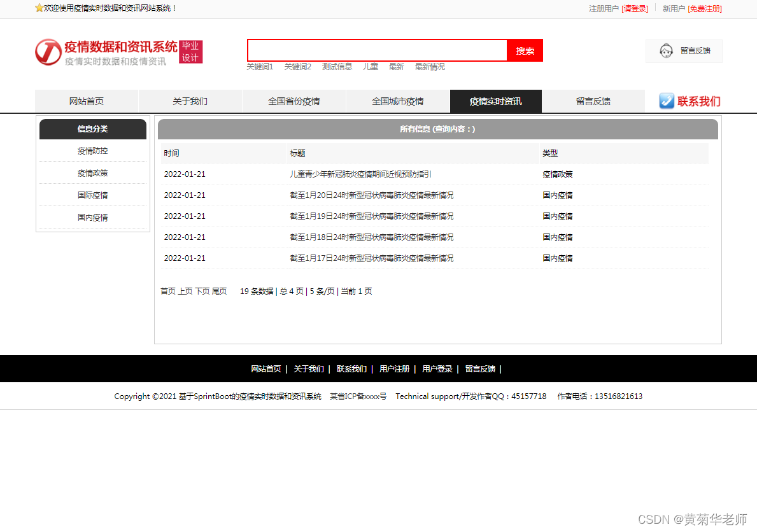This screenshot has height=532, width=757.
Task: Open the 全国城市疫情 navigation tab
Action: pos(397,101)
